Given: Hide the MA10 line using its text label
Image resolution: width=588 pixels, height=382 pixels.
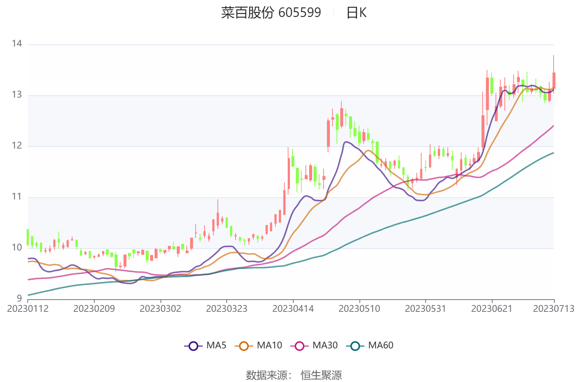Looking at the screenshot, I should coord(269,345).
